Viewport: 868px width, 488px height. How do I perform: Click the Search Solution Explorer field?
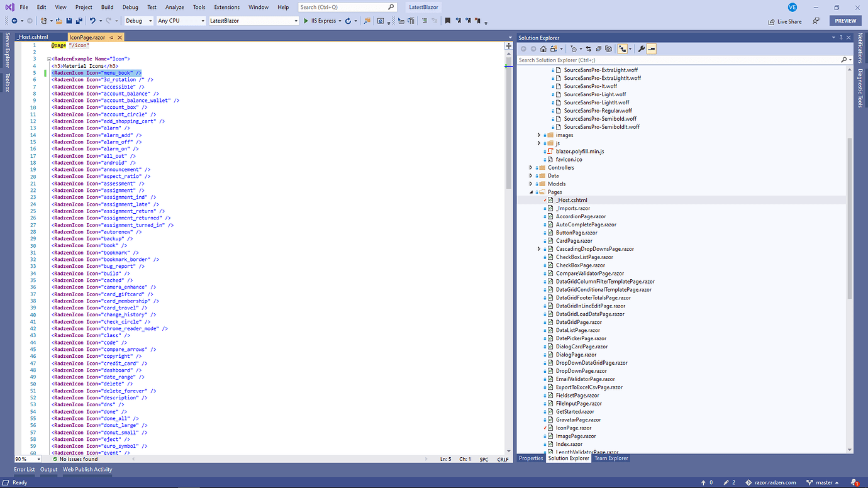point(679,60)
